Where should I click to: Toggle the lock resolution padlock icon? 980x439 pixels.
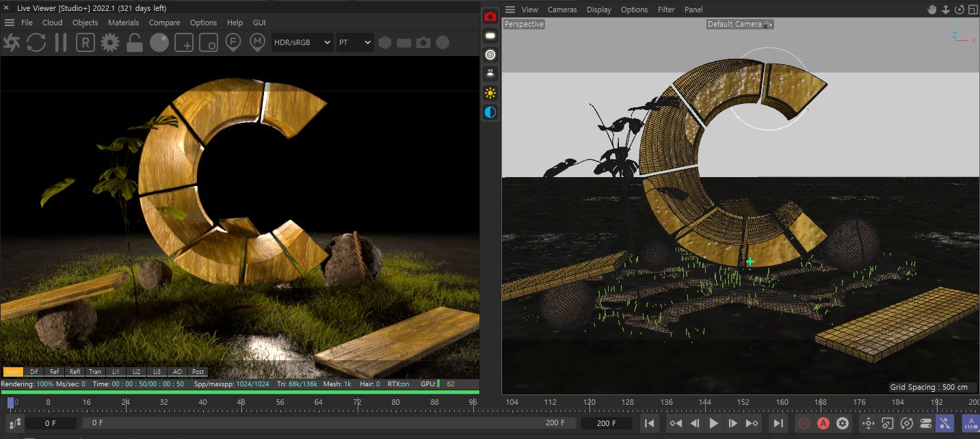pos(135,42)
